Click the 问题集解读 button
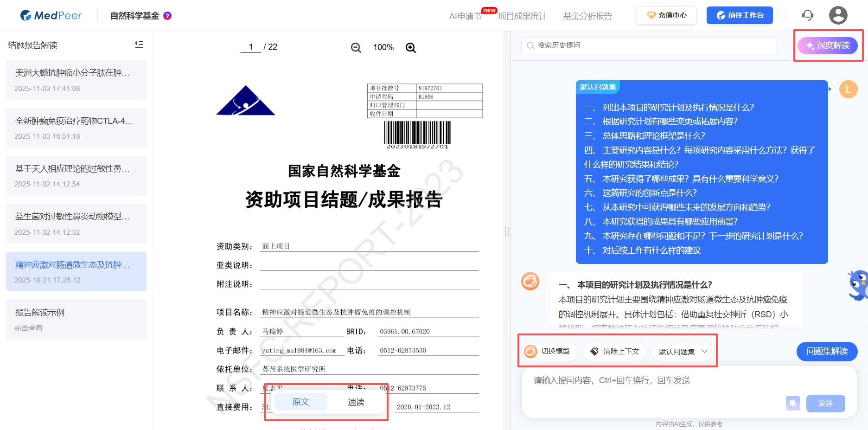 (x=827, y=351)
